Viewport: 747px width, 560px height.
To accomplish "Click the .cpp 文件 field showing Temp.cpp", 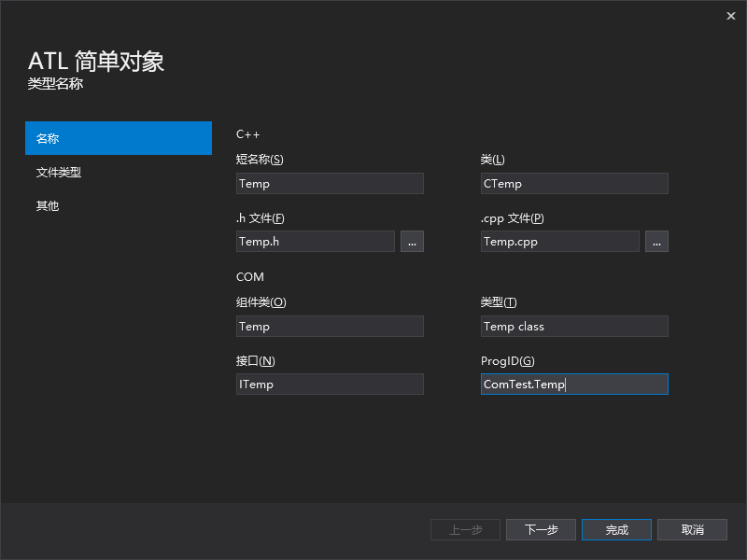I will [x=559, y=241].
